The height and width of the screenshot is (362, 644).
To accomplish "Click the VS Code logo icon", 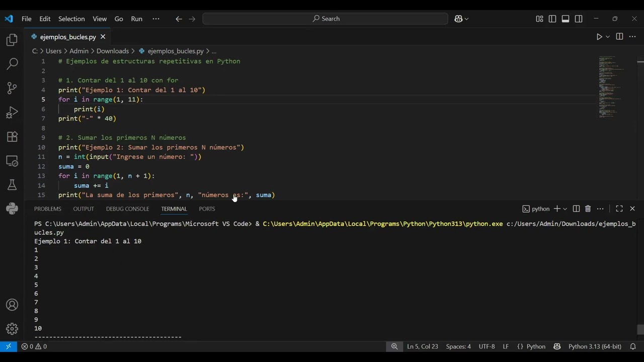I will coord(9,19).
